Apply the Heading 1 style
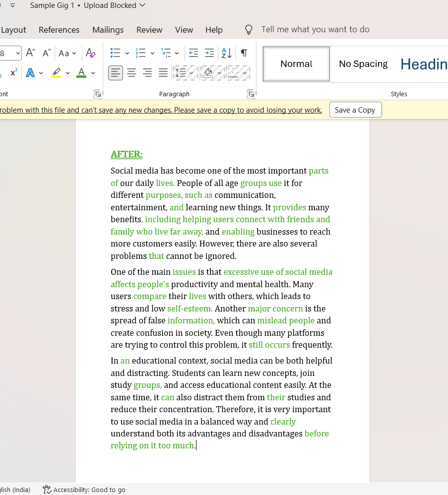 click(424, 64)
